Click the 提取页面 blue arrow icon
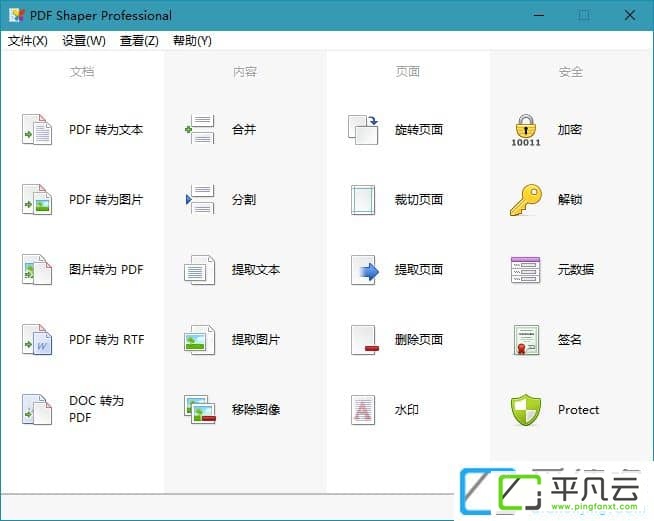The height and width of the screenshot is (521, 654). coord(365,269)
